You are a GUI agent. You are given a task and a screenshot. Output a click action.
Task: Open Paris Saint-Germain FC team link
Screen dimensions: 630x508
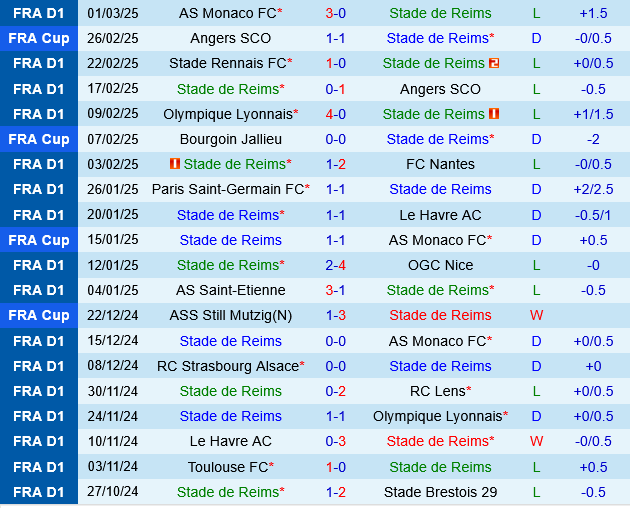(x=228, y=189)
